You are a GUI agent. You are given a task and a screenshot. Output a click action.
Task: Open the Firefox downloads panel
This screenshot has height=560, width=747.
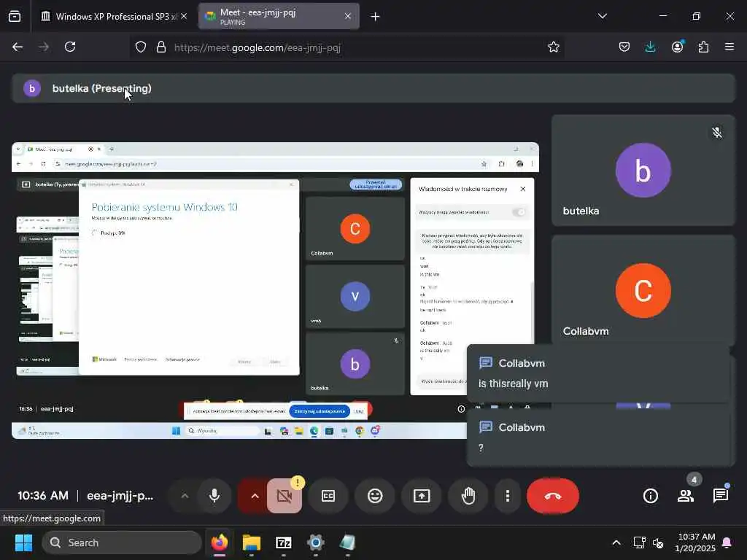650,47
